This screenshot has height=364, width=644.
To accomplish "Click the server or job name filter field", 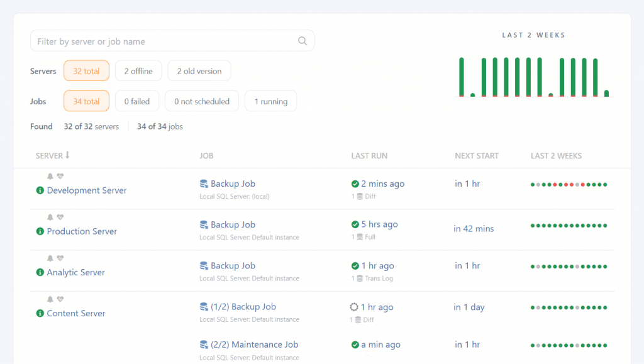I will point(157,40).
